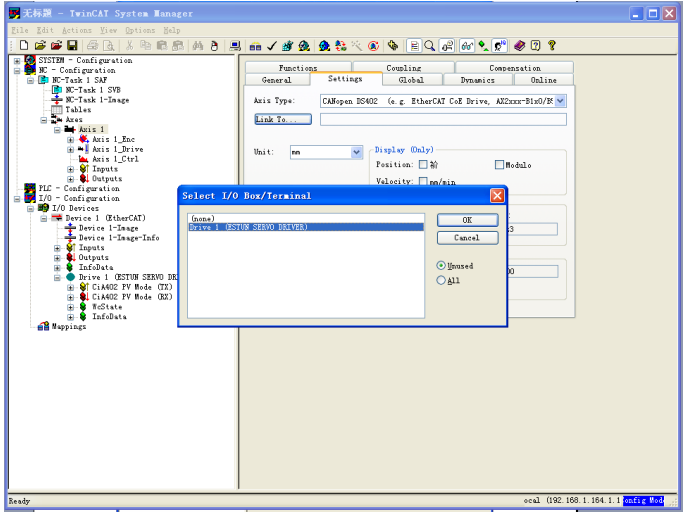Select PLC - Configuration tree item
This screenshot has height=512, width=683.
coord(79,188)
